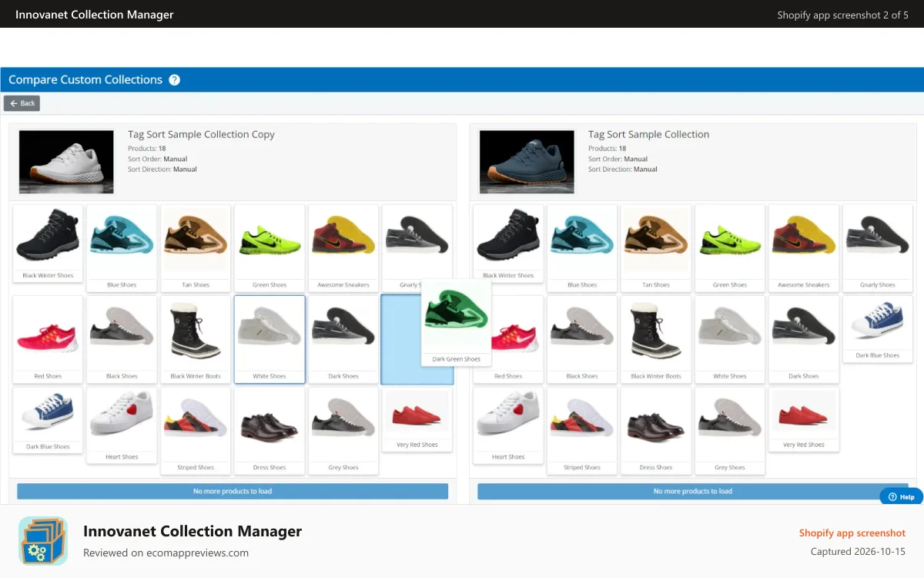Select Green Shoes in right collection

730,247
